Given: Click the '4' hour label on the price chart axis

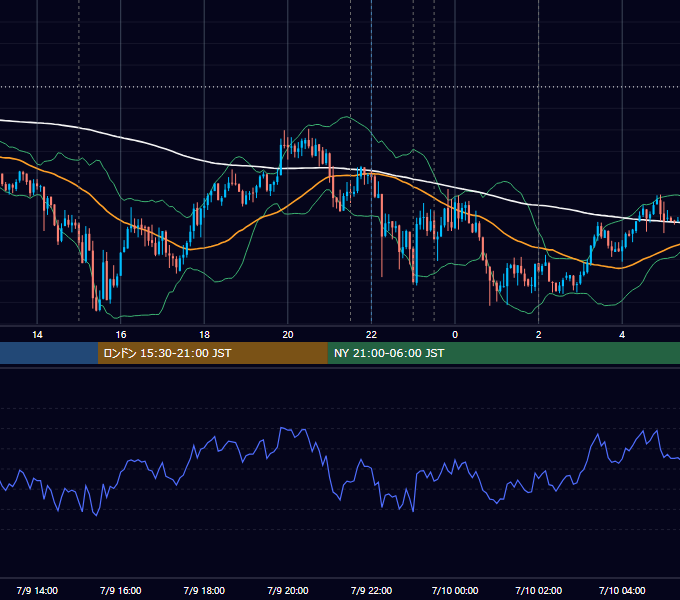Looking at the screenshot, I should (x=622, y=335).
